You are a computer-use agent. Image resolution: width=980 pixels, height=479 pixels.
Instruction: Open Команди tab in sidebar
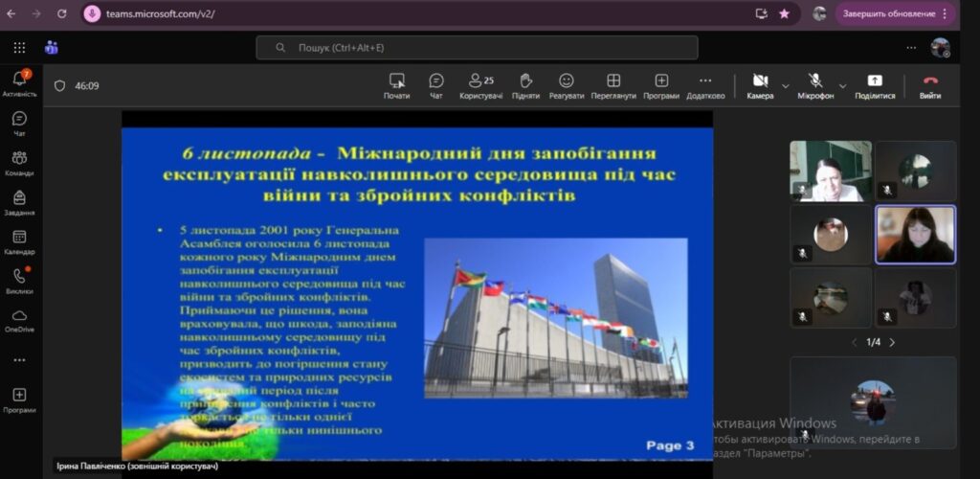pyautogui.click(x=19, y=163)
